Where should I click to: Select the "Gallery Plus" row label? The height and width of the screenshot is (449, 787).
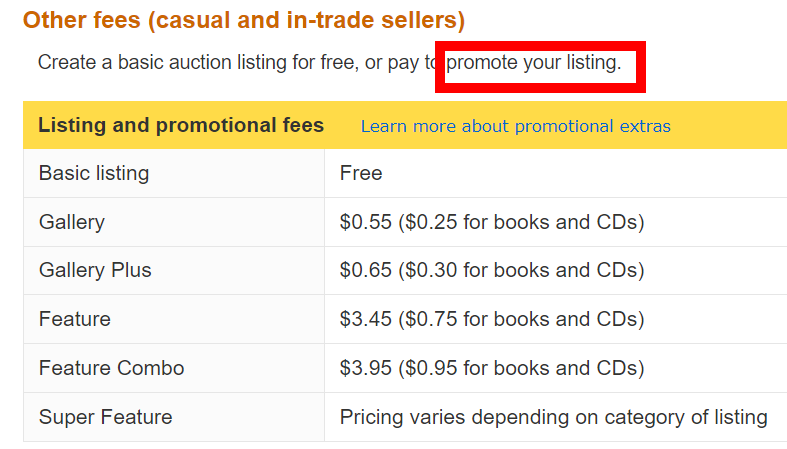click(x=95, y=270)
